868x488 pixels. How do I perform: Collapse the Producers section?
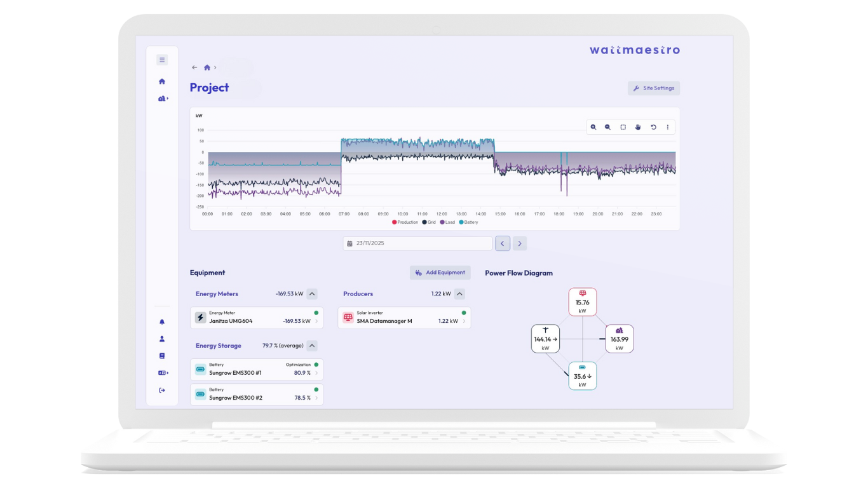pyautogui.click(x=459, y=294)
